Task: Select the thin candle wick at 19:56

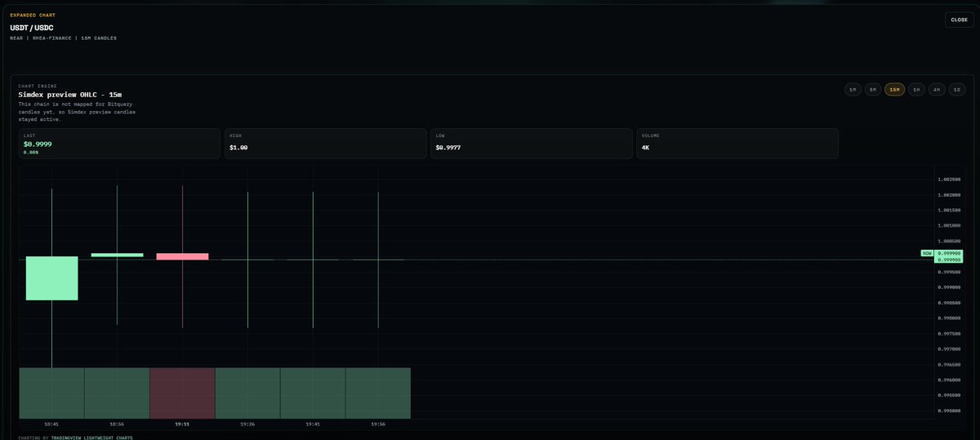Action: coord(378,260)
